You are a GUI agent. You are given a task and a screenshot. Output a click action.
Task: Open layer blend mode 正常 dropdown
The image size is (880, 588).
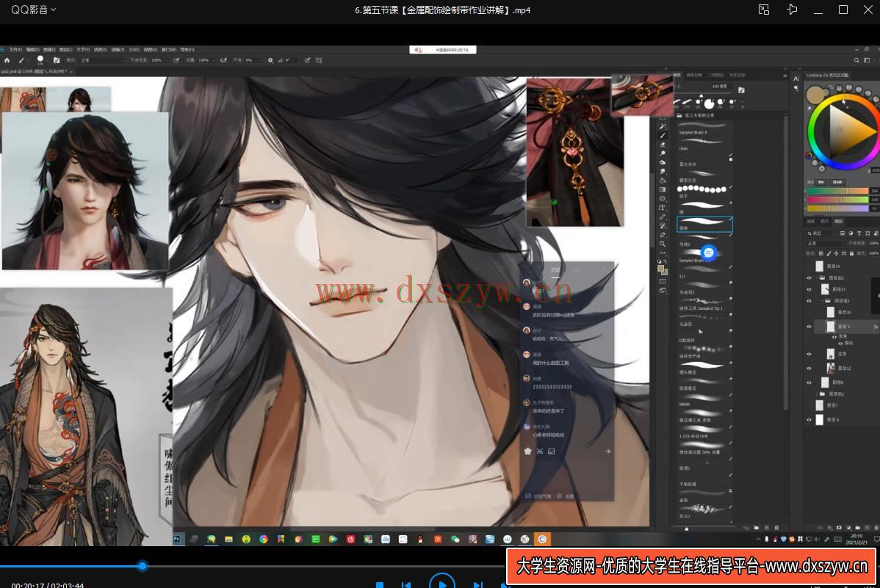click(826, 244)
